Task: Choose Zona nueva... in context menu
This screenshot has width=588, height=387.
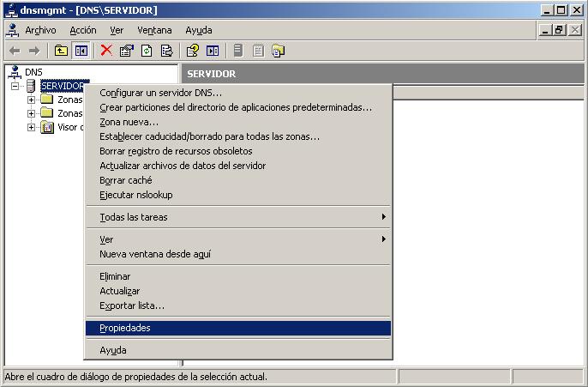Action: (129, 122)
